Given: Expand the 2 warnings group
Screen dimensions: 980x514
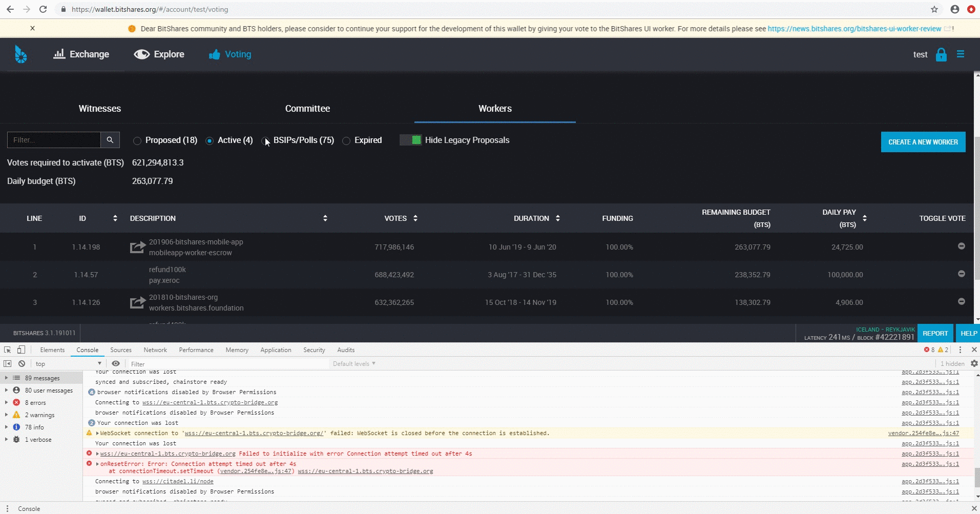Looking at the screenshot, I should point(6,415).
